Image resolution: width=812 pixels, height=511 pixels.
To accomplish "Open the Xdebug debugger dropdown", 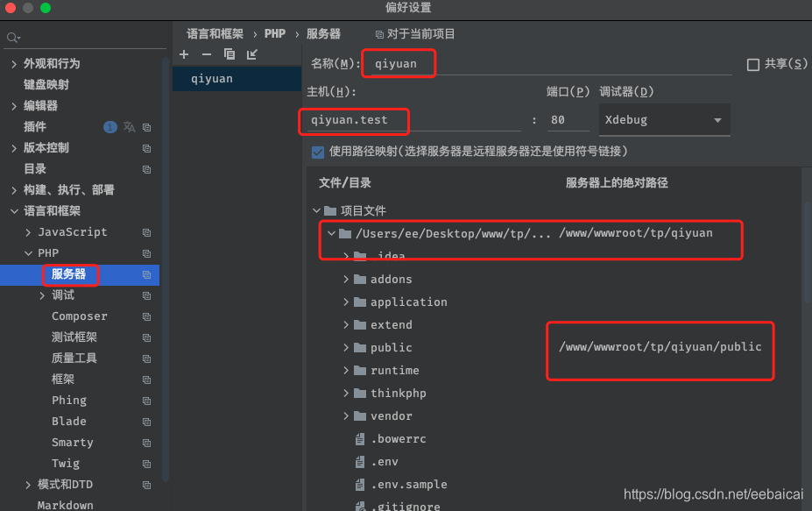I will tap(664, 120).
